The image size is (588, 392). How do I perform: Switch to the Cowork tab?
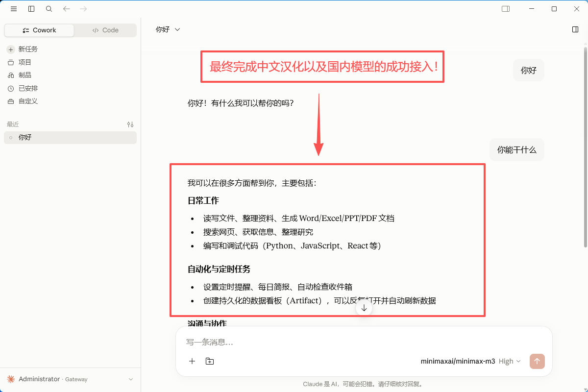pyautogui.click(x=39, y=30)
